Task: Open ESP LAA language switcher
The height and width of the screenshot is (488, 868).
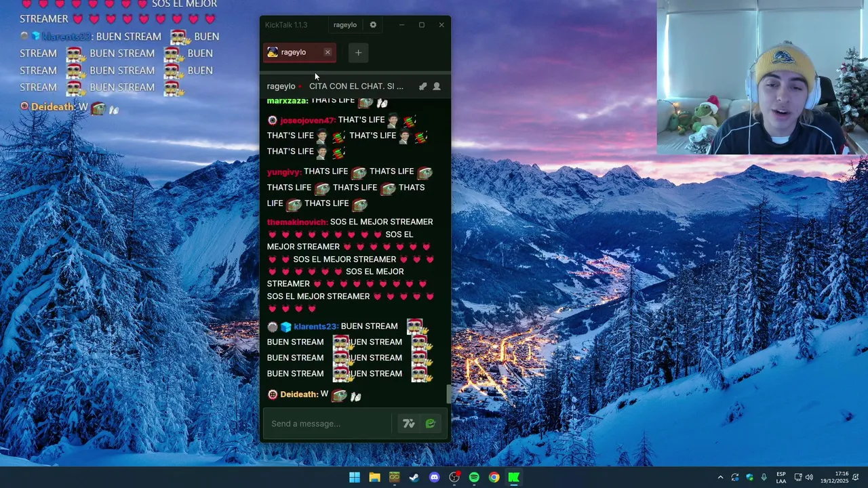Action: 781,478
